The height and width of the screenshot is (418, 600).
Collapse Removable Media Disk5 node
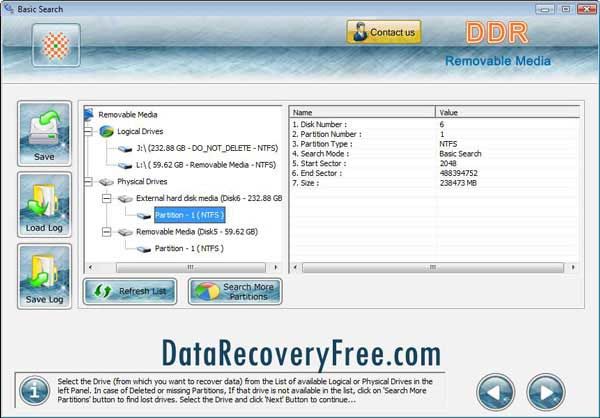[107, 232]
